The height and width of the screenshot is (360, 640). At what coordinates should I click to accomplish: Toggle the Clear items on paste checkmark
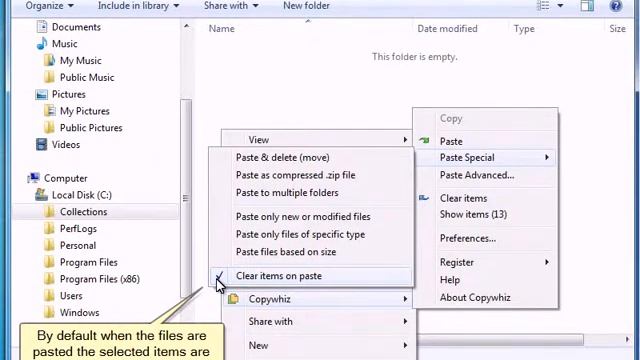pos(220,276)
